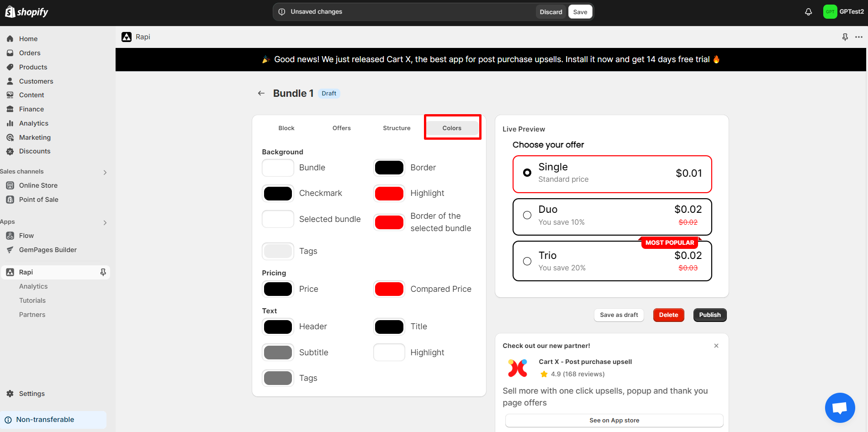Open the more actions menu near the pin icon

[859, 37]
